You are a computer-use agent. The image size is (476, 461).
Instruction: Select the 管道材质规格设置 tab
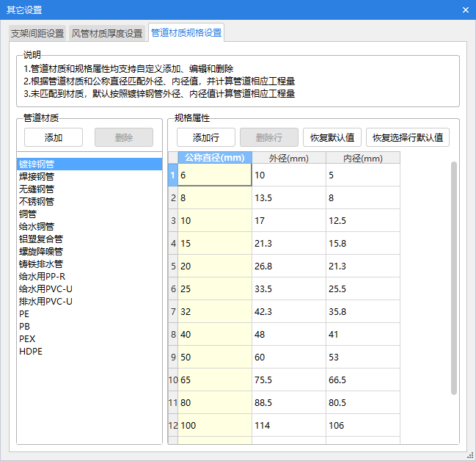[x=186, y=33]
